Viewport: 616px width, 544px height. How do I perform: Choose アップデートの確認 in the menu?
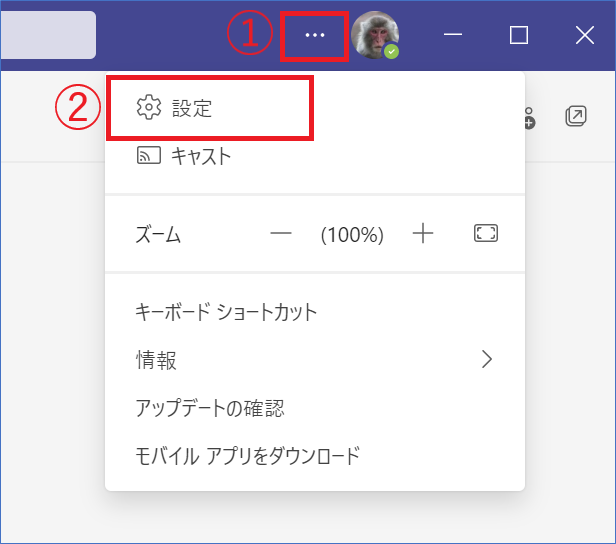[x=210, y=408]
